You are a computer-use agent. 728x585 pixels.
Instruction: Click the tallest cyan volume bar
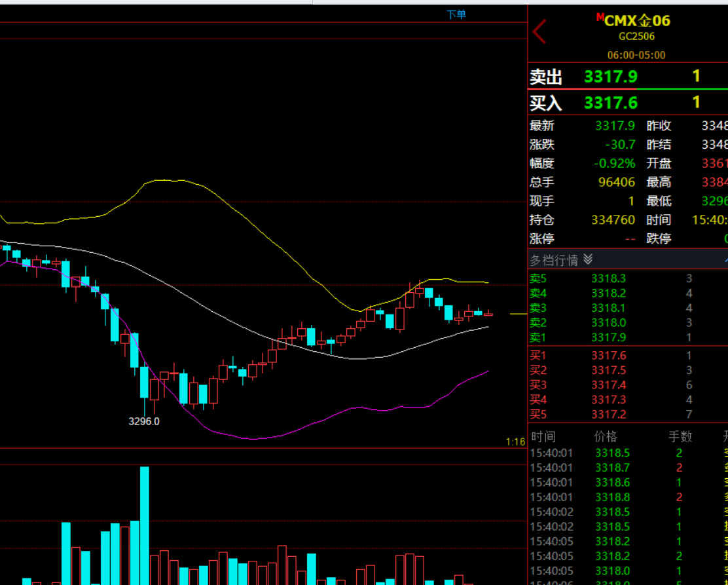tap(145, 525)
